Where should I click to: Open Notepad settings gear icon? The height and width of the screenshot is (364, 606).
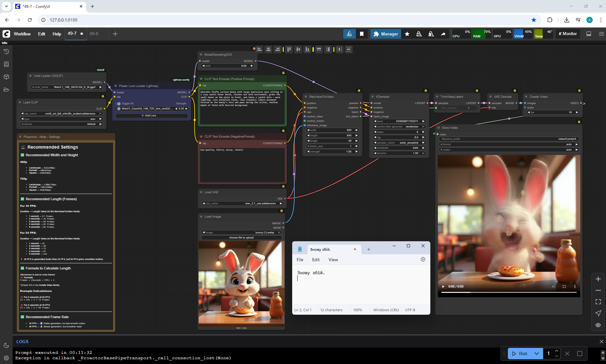(423, 259)
